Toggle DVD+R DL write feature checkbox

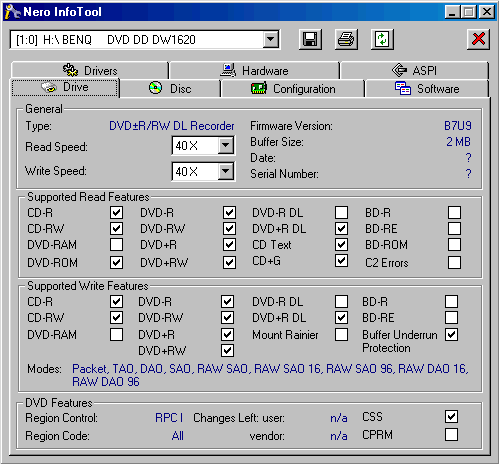[341, 317]
